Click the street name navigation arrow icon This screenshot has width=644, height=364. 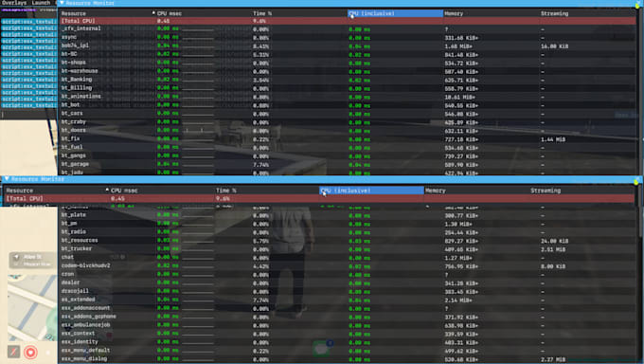click(16, 257)
